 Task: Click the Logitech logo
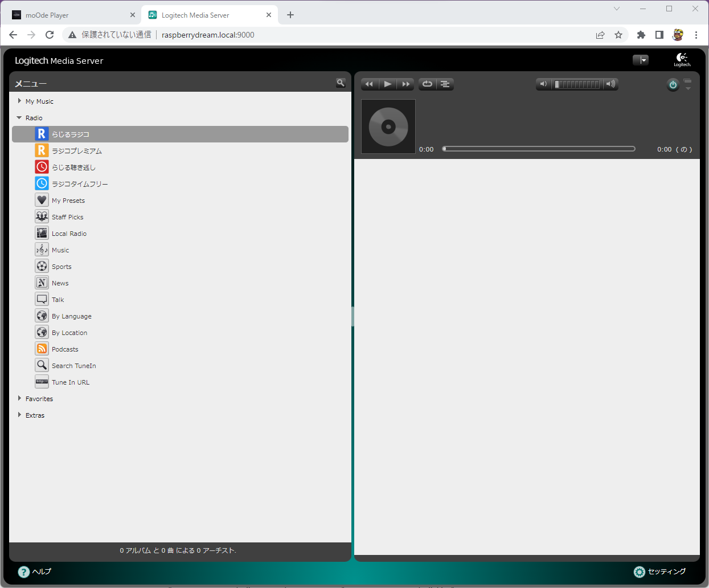[682, 60]
